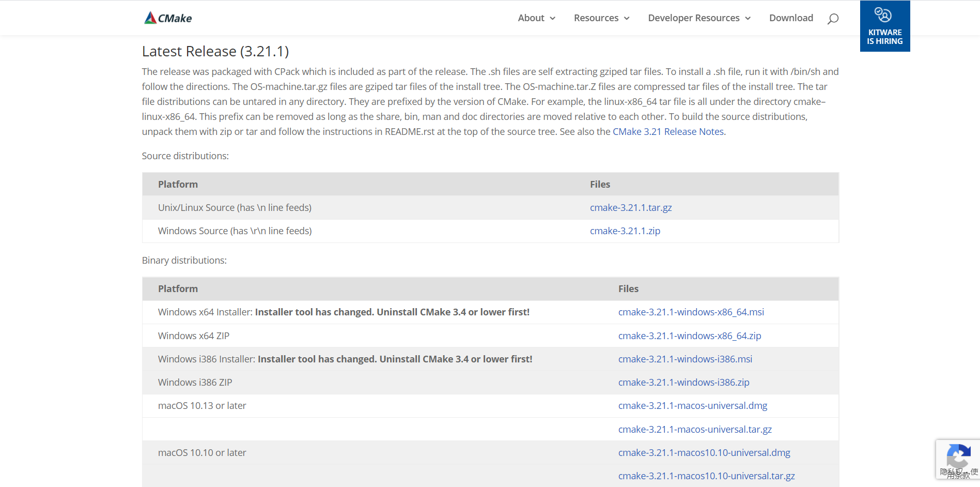
Task: Download cmake-3.21.1-windows-i386.msi installer
Action: point(685,359)
